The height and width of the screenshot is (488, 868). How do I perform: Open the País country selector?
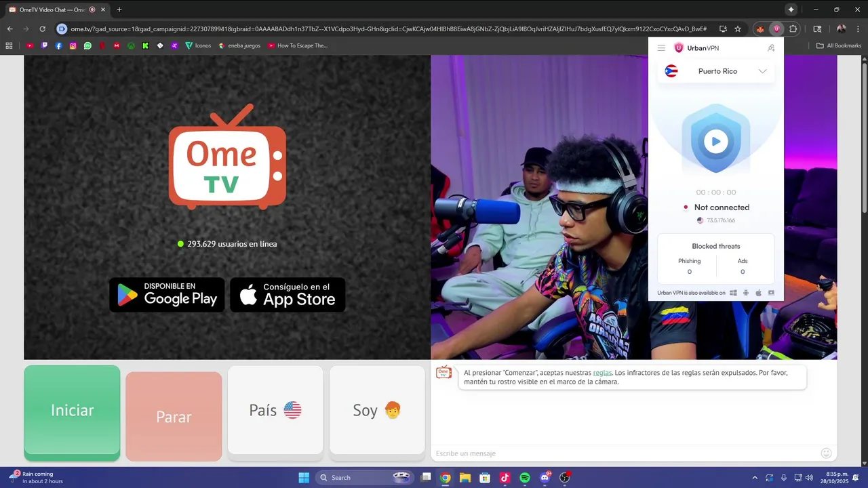click(x=275, y=410)
